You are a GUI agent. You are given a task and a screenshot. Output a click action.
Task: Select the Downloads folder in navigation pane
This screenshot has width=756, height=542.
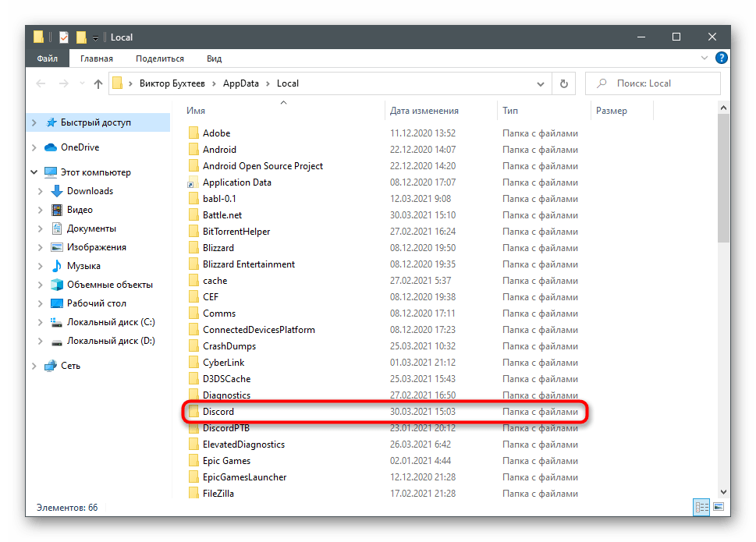point(90,191)
